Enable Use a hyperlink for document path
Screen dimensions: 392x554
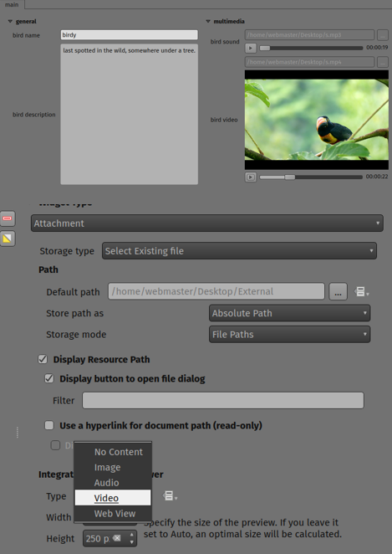pyautogui.click(x=49, y=425)
